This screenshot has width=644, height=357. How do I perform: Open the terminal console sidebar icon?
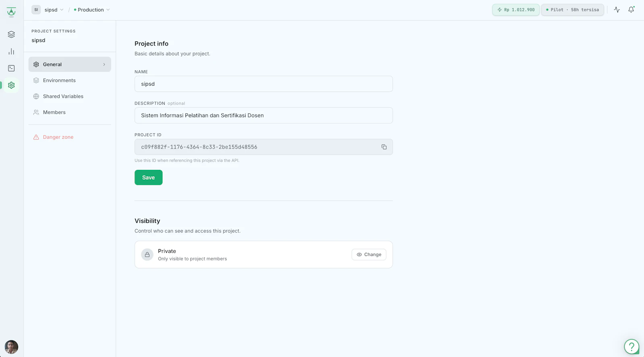pos(11,68)
